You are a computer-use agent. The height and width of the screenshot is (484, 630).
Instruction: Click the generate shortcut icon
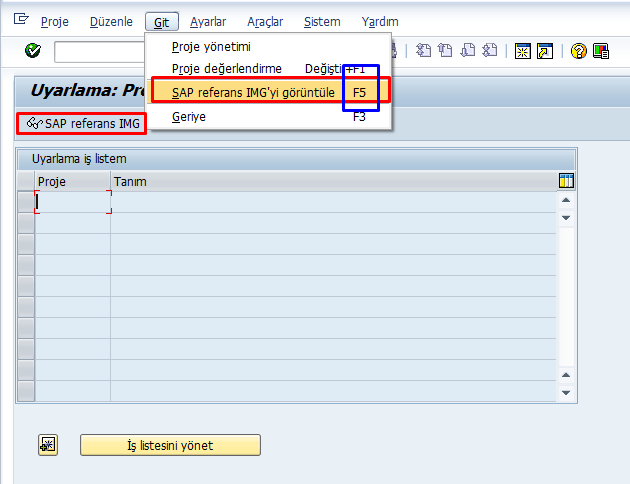[x=545, y=51]
